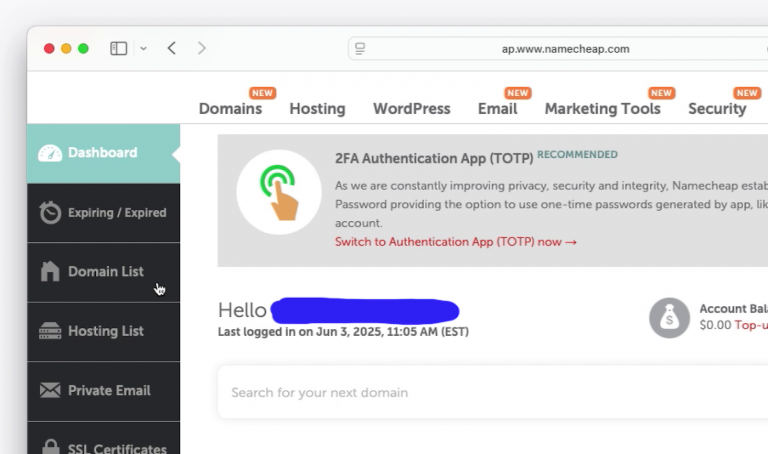Click the Dashboard speedometer icon
The height and width of the screenshot is (454, 768).
pos(50,153)
